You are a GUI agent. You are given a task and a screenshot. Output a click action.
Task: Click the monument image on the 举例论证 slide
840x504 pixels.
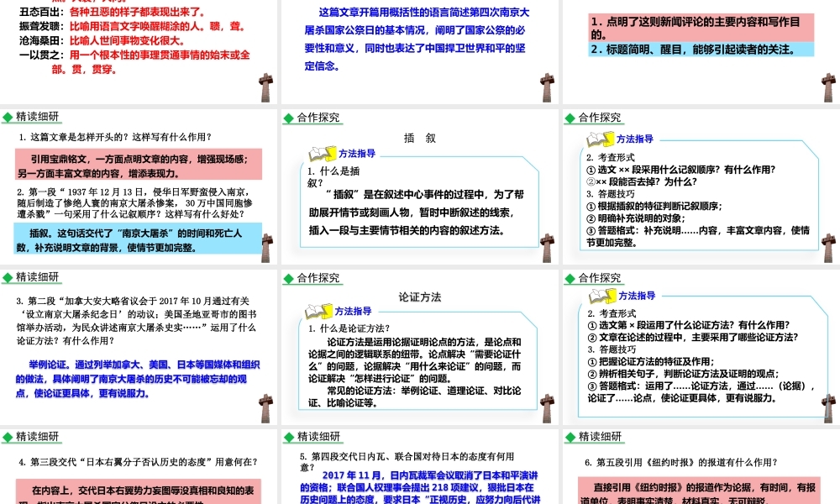click(x=266, y=409)
